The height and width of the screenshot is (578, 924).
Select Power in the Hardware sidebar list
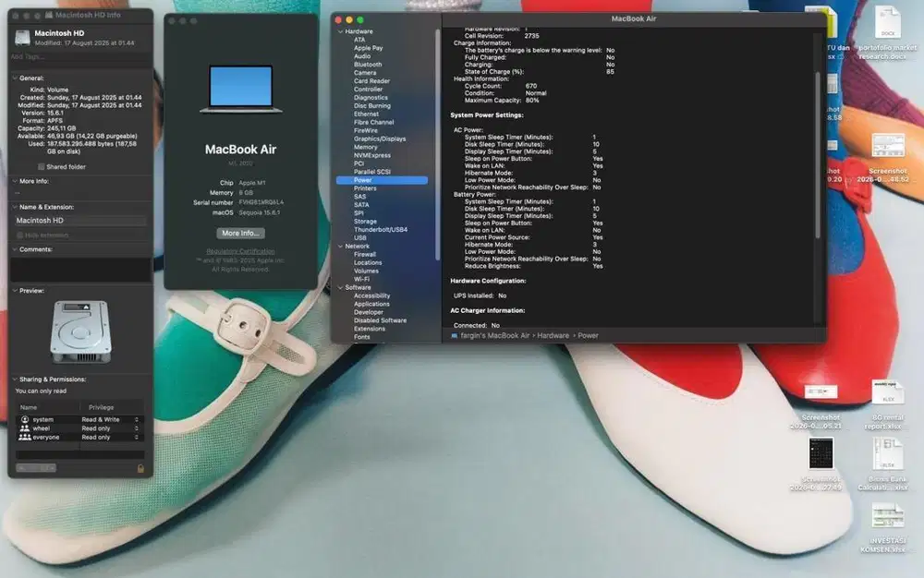382,180
